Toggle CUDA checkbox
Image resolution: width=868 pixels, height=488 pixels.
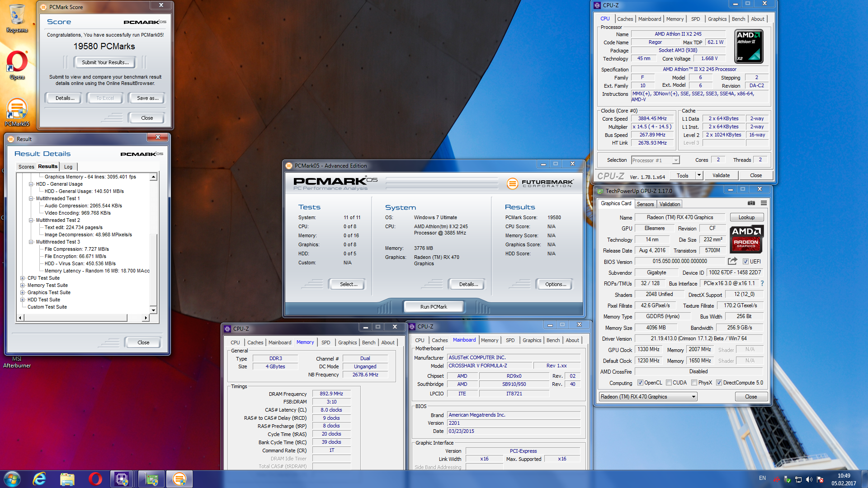click(x=669, y=383)
